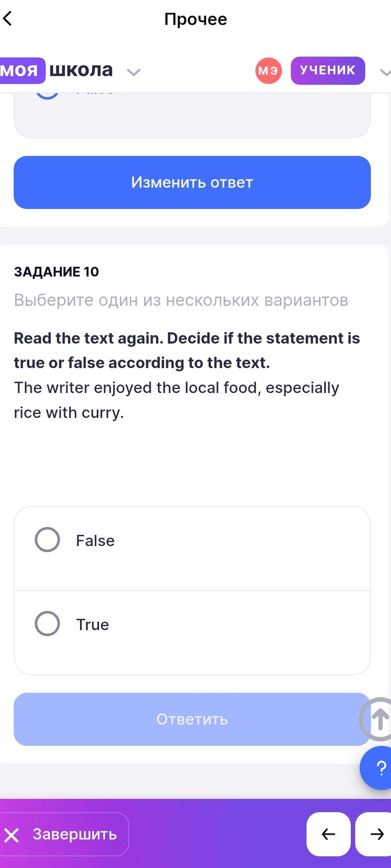This screenshot has width=391, height=868.
Task: Open the МЭ red circle avatar
Action: click(269, 71)
